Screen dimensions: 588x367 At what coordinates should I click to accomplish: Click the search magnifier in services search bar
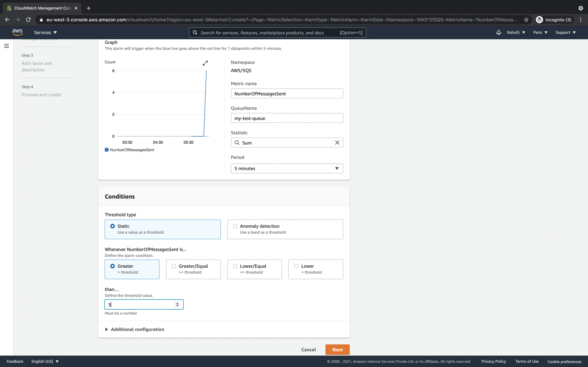[x=195, y=32]
